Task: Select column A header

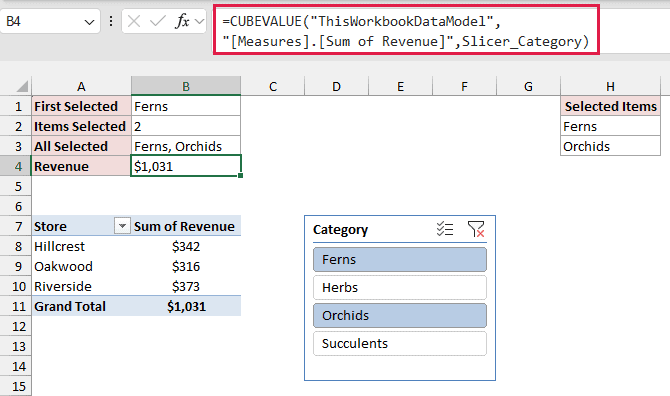Action: pos(81,87)
